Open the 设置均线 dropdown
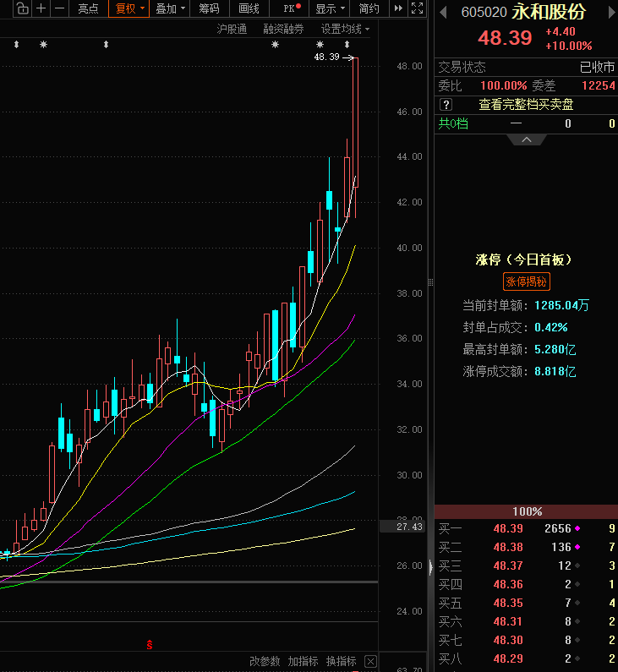618x672 pixels. (x=345, y=29)
